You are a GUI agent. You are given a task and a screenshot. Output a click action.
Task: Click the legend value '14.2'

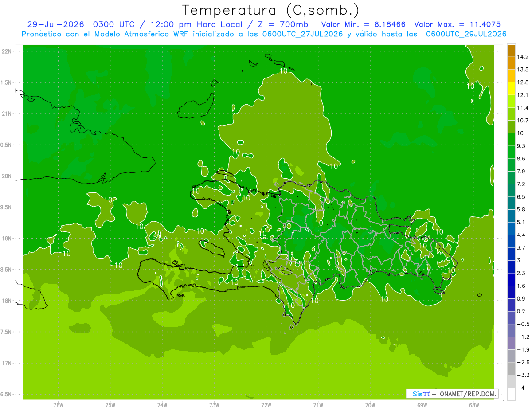click(523, 57)
